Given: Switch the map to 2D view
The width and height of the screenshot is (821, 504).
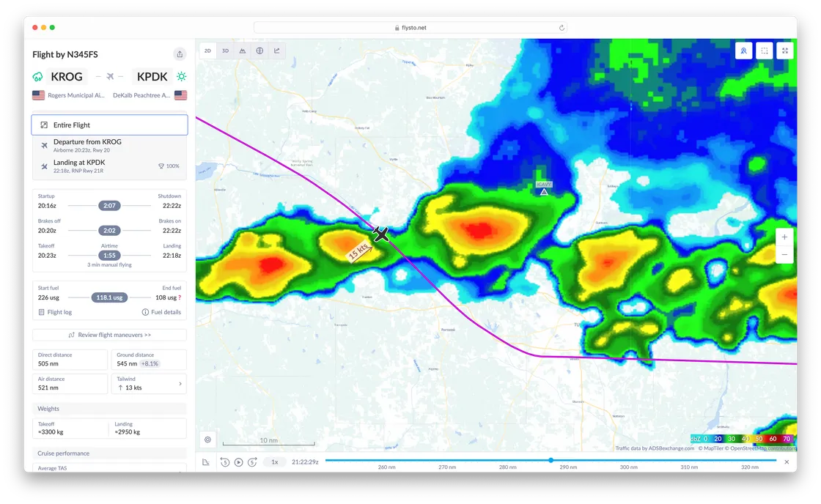Looking at the screenshot, I should pyautogui.click(x=208, y=51).
